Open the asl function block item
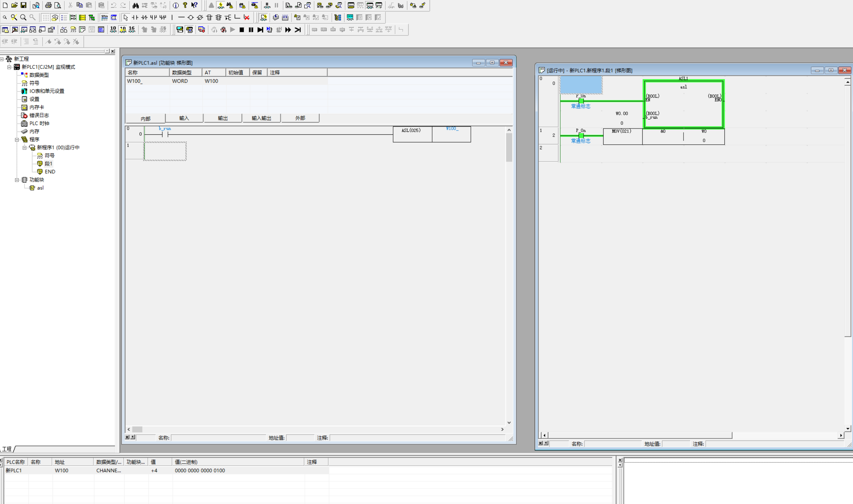853x504 pixels. pyautogui.click(x=40, y=188)
